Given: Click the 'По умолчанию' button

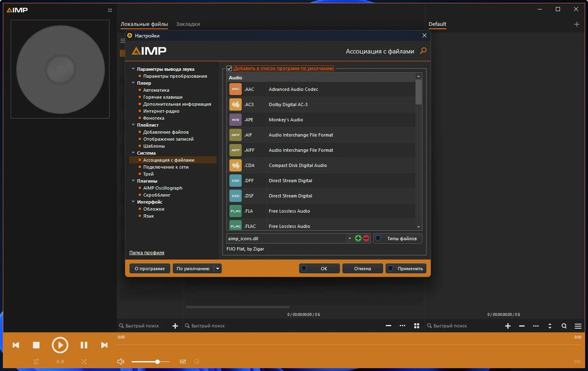Looking at the screenshot, I should (193, 269).
